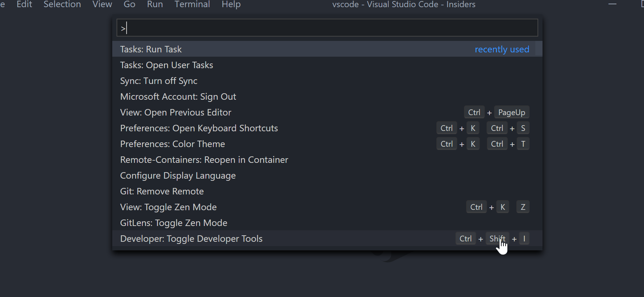
Task: Turn off Sync via command palette
Action: [x=158, y=81]
